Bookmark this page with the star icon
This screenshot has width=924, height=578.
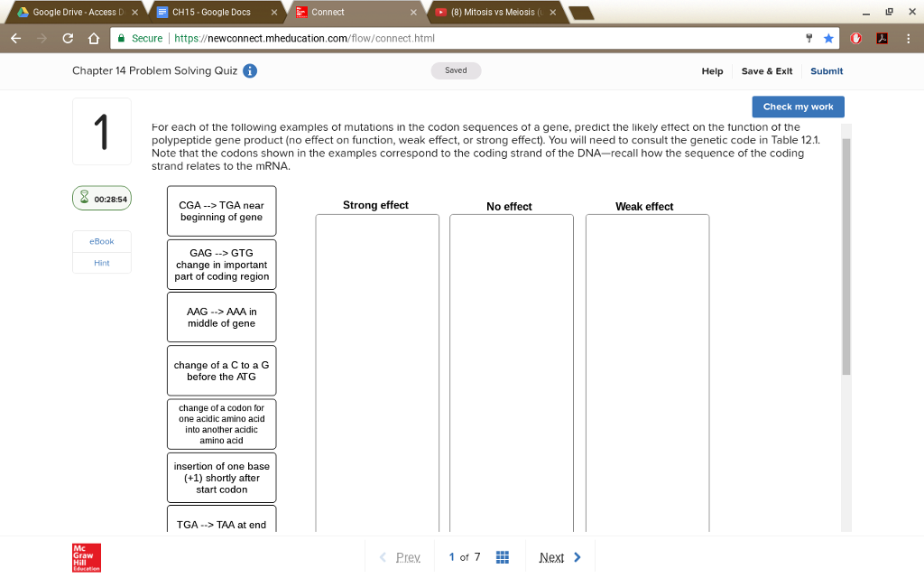828,38
